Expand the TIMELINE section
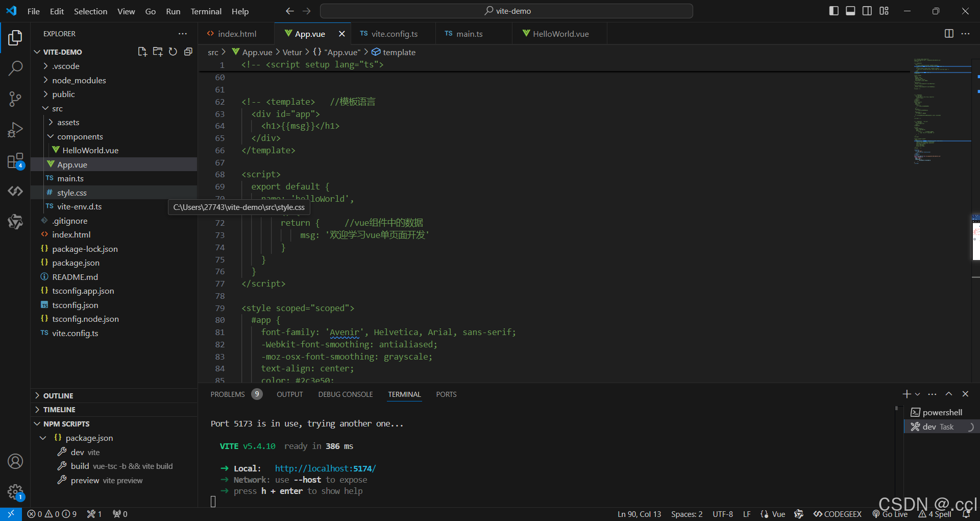Viewport: 980px width, 521px height. [x=114, y=410]
